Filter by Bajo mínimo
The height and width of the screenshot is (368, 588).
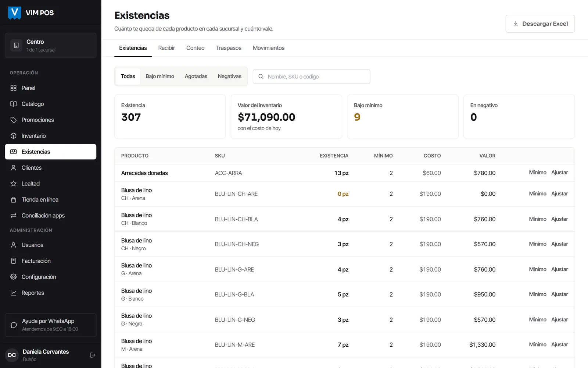pos(160,76)
